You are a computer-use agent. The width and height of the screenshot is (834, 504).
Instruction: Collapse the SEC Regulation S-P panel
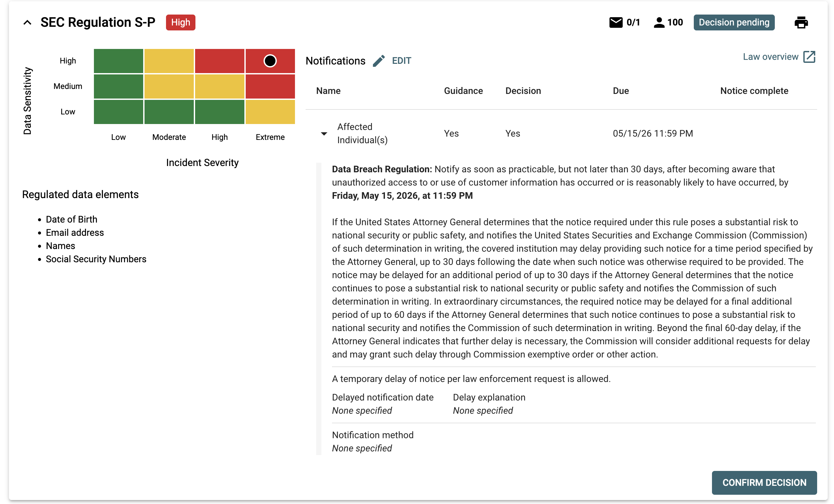(27, 23)
